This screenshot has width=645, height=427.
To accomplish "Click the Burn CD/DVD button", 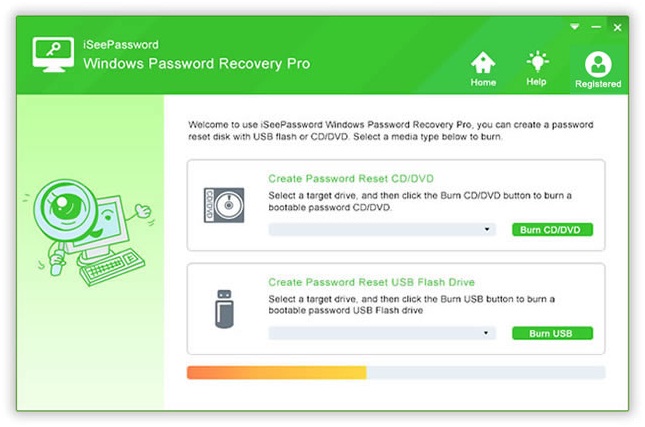I will (552, 230).
